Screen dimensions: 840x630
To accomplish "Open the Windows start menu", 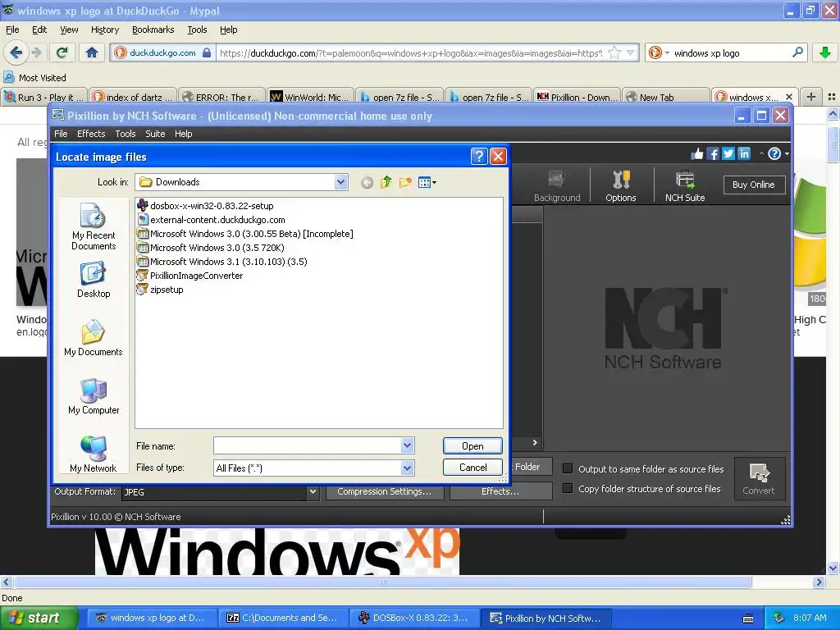I will [x=39, y=618].
